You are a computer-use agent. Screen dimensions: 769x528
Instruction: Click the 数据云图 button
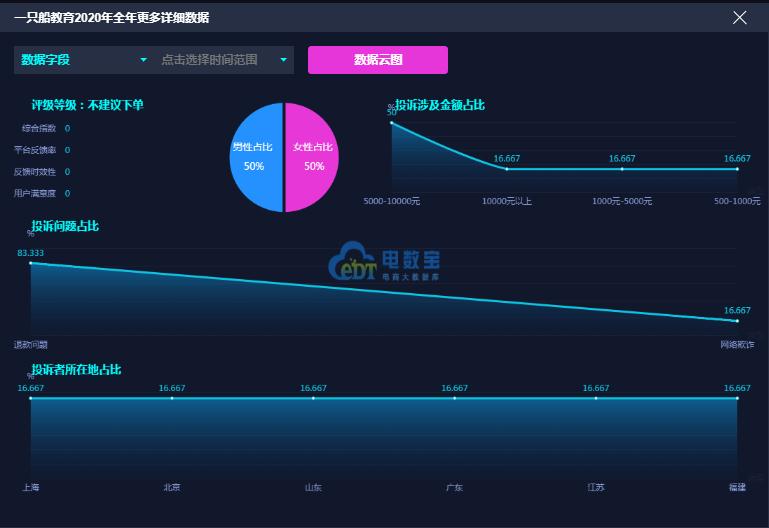[x=377, y=60]
